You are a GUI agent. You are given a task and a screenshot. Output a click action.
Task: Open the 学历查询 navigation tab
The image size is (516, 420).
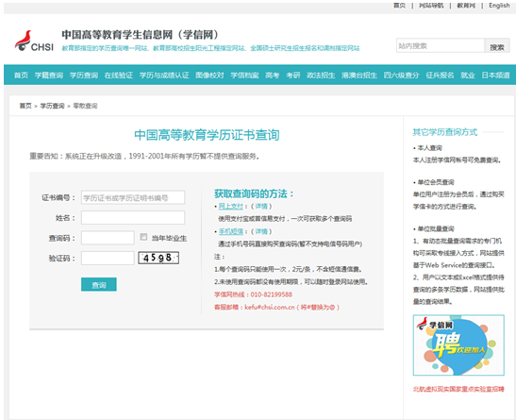[x=84, y=76]
